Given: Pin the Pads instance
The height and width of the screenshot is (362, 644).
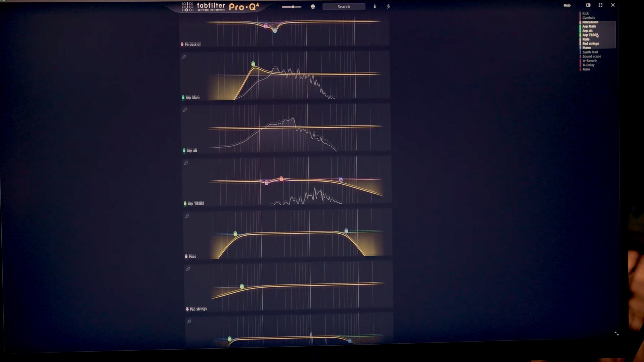Looking at the screenshot, I should [187, 216].
